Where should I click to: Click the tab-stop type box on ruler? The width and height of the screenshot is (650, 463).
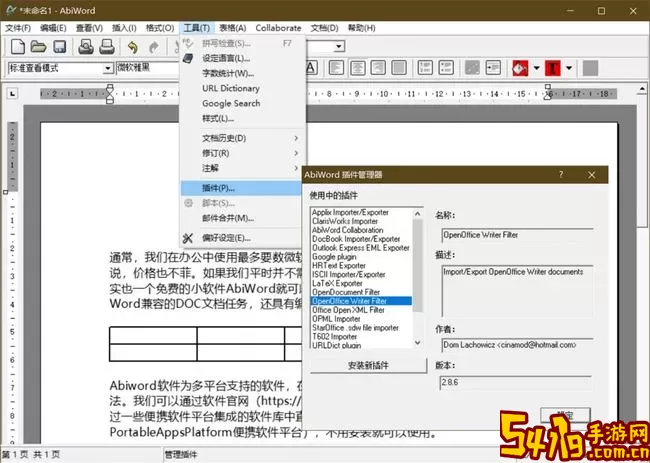(x=12, y=94)
